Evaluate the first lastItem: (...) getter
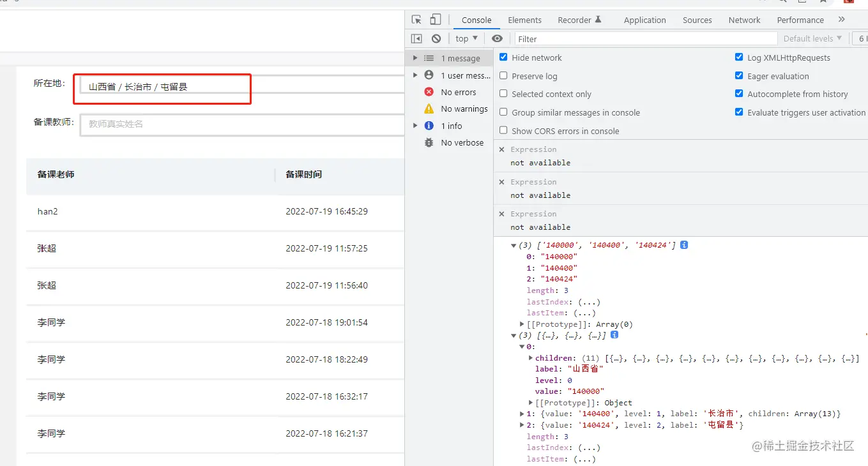The image size is (868, 466). 561,313
